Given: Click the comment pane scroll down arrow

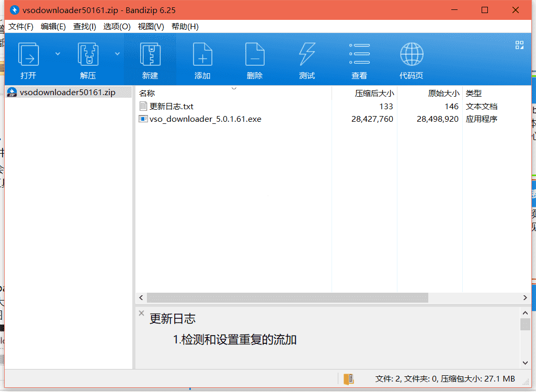Looking at the screenshot, I should (525, 363).
